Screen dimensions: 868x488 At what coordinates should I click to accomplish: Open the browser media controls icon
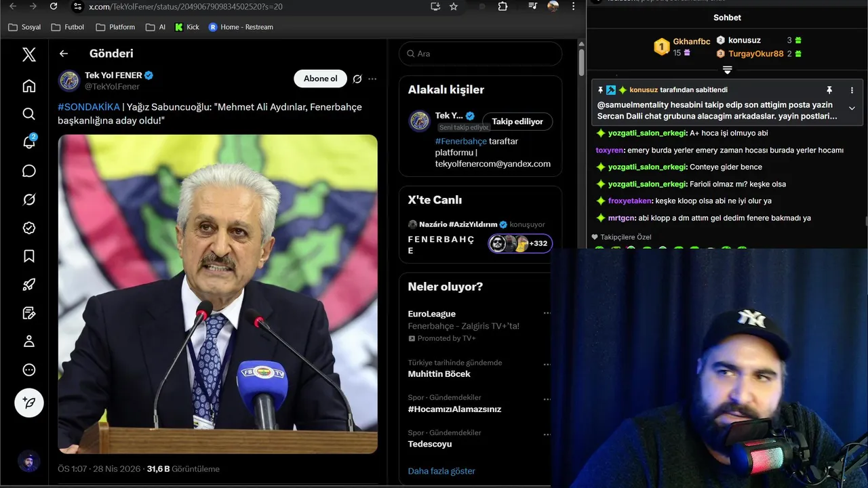coord(534,6)
